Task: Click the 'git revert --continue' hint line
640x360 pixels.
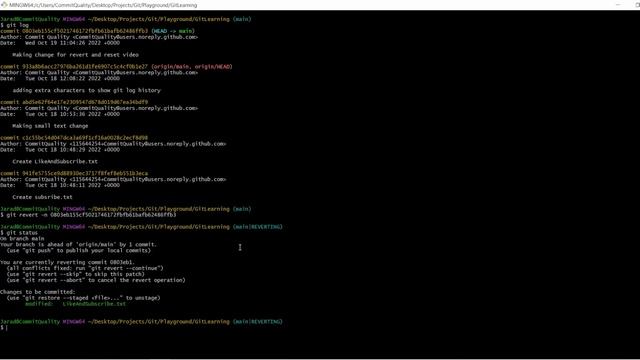Action: pos(85,268)
